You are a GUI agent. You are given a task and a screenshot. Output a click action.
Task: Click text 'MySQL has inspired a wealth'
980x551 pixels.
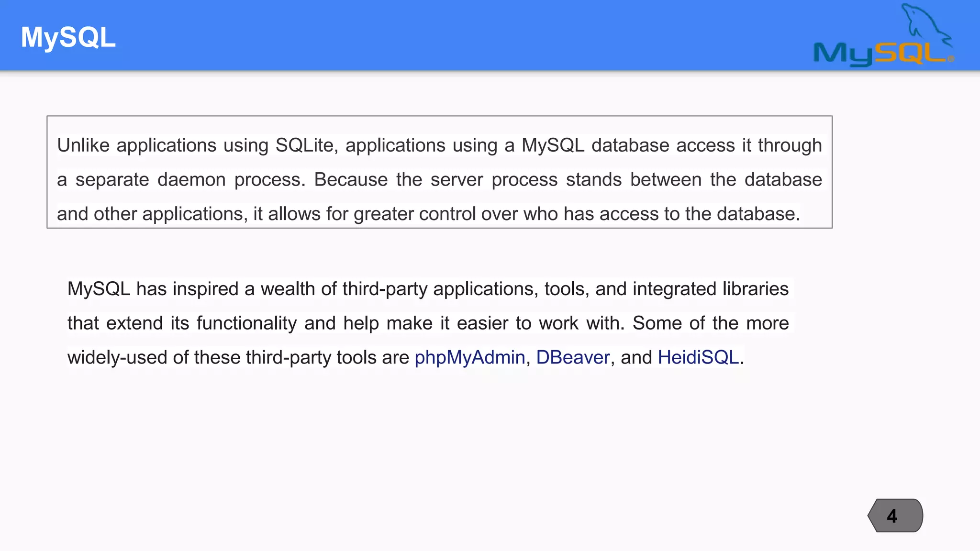click(191, 289)
